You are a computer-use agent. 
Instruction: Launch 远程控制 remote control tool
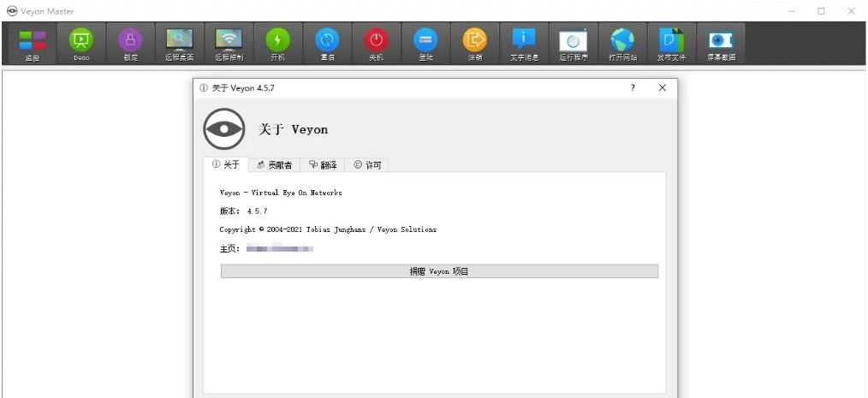pos(229,44)
